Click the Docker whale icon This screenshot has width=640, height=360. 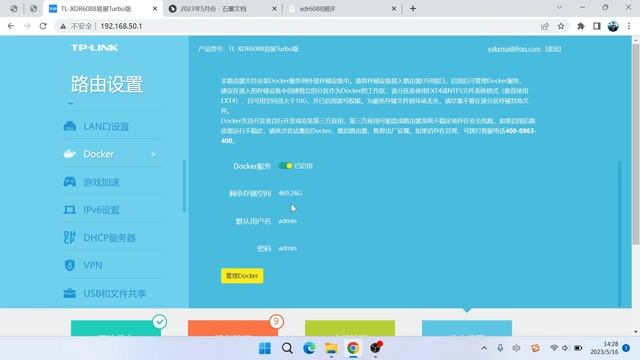point(70,154)
